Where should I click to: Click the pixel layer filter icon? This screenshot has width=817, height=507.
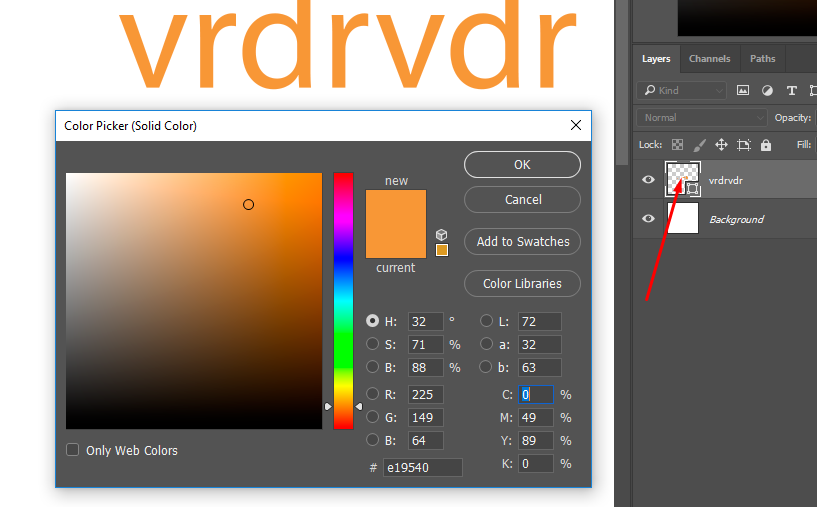coord(742,90)
